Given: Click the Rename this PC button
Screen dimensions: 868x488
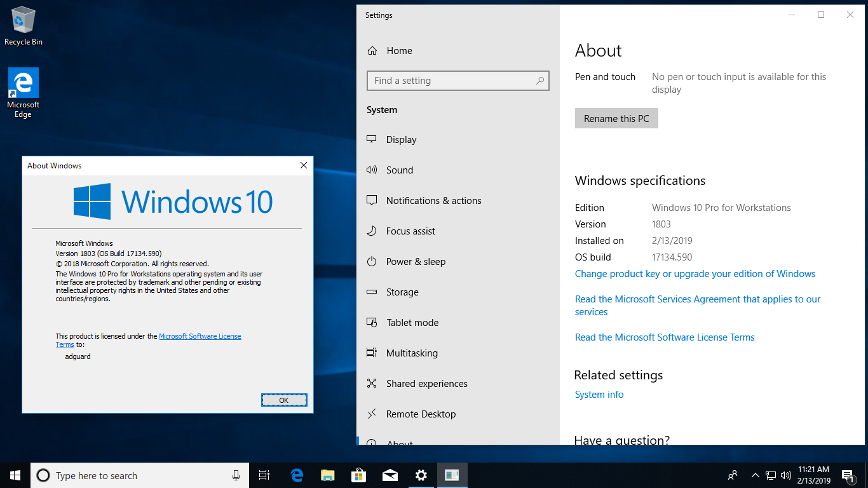Looking at the screenshot, I should (616, 119).
